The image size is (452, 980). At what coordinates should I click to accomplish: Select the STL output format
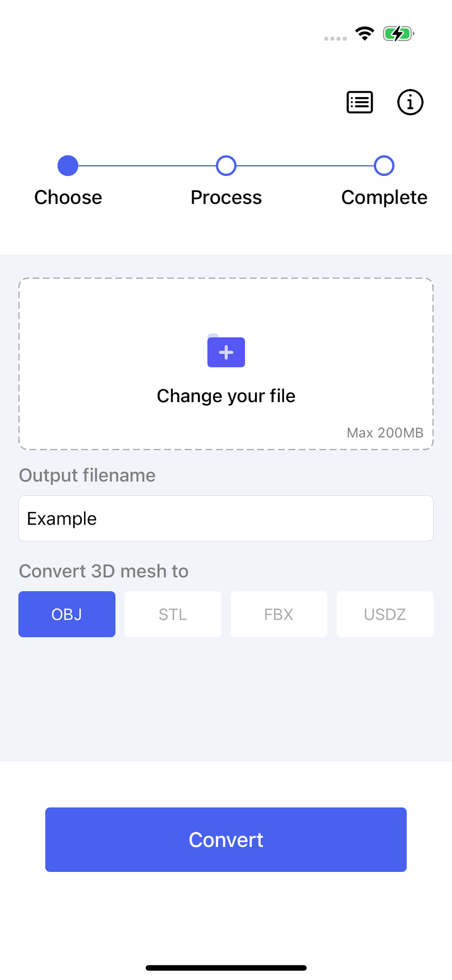tap(172, 614)
